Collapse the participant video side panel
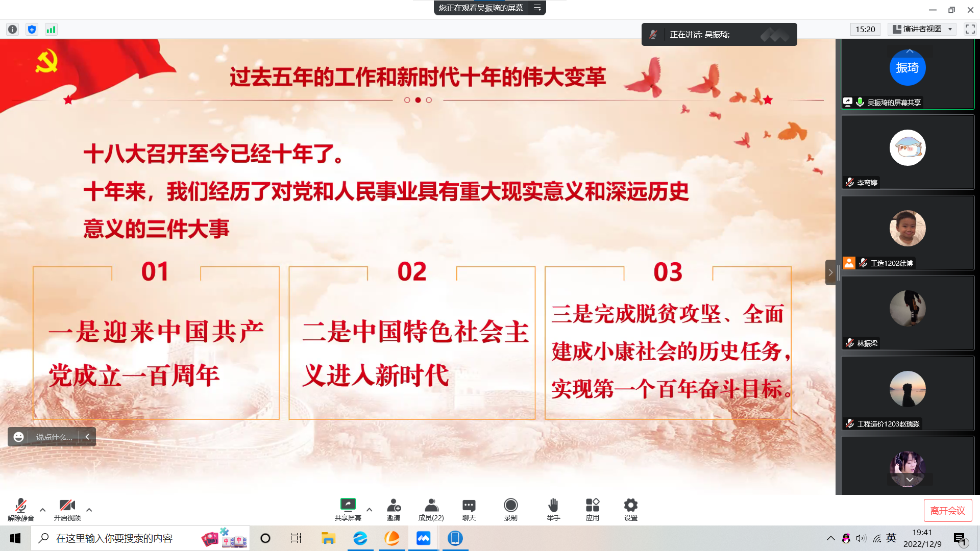The image size is (980, 551). coord(830,272)
